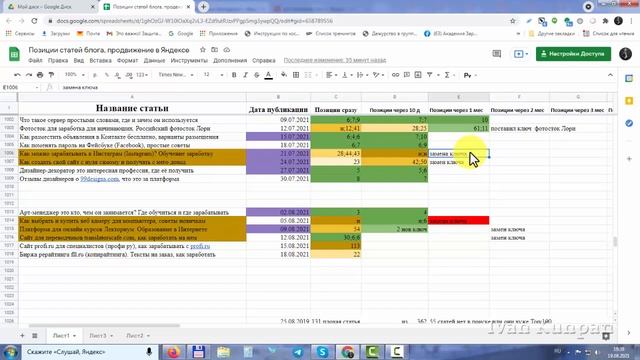The image size is (640, 360).
Task: Get add-ons plus in side panel
Action: (x=629, y=158)
